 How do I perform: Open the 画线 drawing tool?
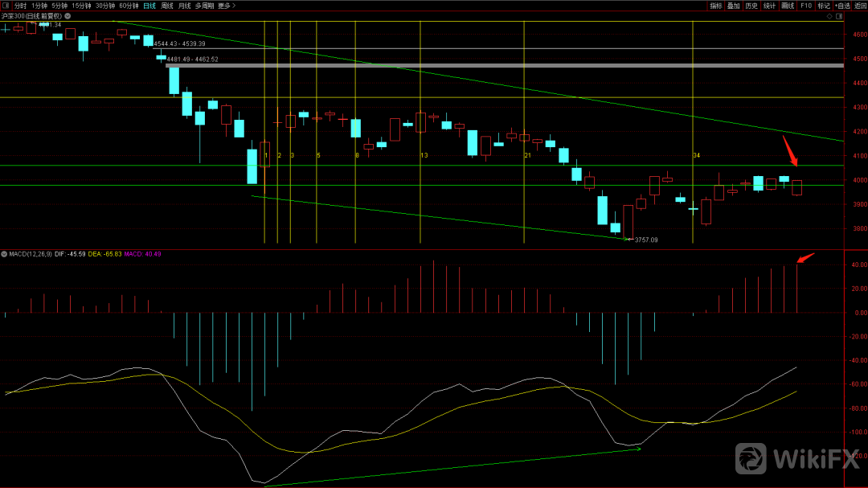tap(788, 6)
